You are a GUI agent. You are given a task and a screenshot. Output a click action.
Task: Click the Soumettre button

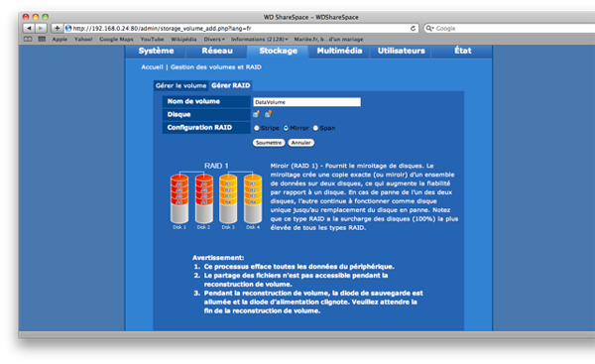coord(269,143)
